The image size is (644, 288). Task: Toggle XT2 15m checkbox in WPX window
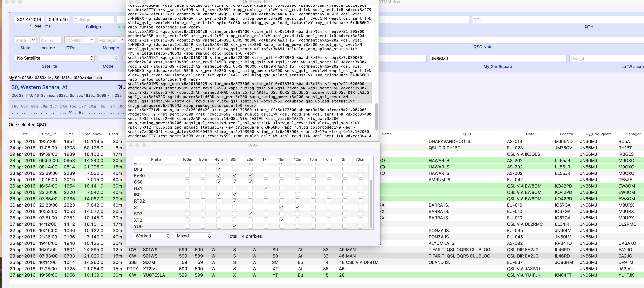click(282, 220)
